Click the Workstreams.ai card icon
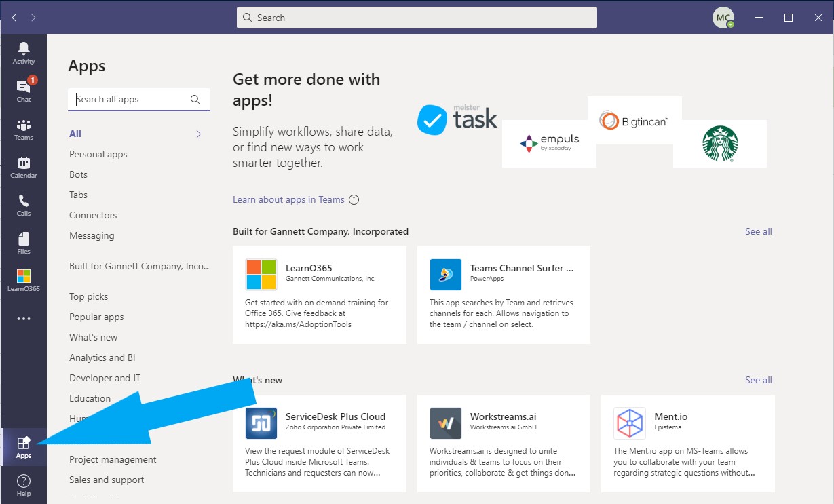Screen dimensions: 834x504 446,423
